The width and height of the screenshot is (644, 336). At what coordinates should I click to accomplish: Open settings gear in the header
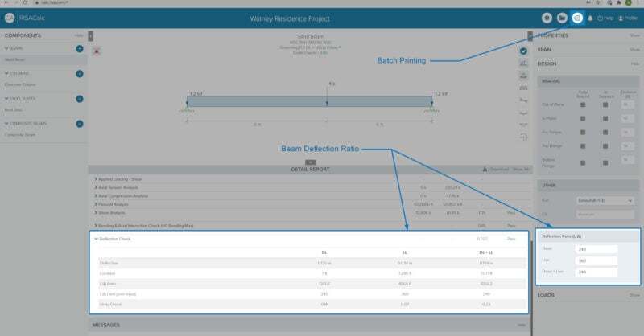(x=547, y=17)
